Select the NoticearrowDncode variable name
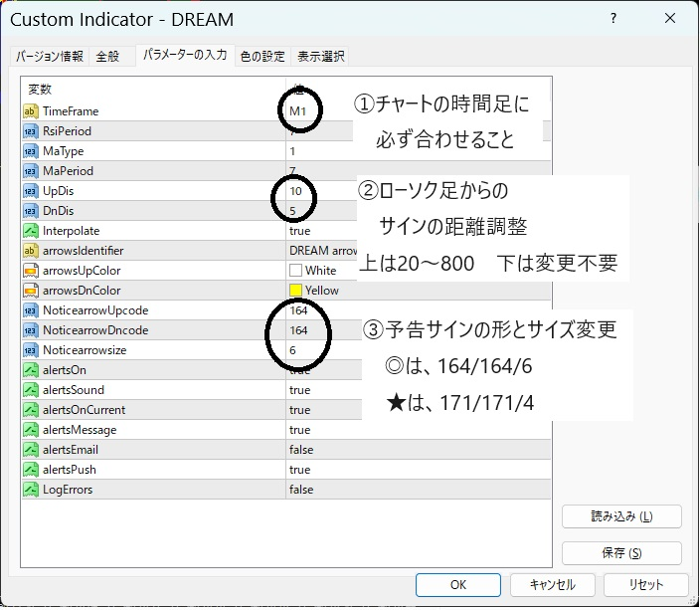Image resolution: width=700 pixels, height=610 pixels. click(95, 329)
